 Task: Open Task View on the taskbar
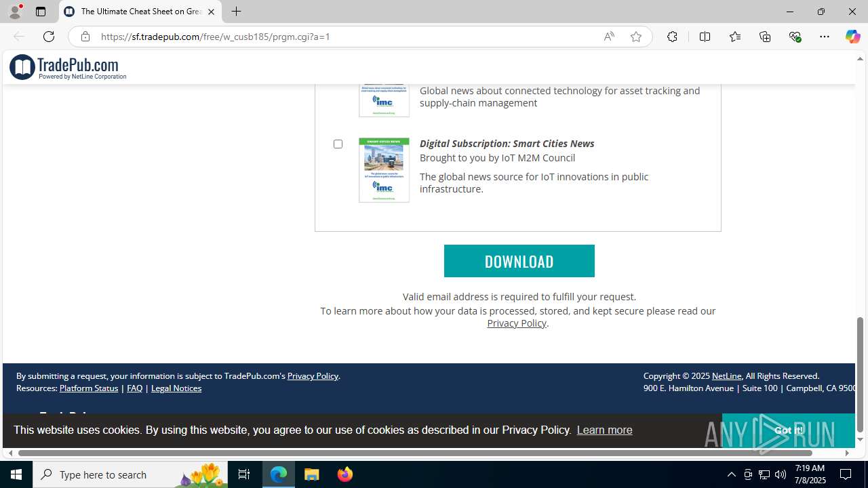[244, 474]
